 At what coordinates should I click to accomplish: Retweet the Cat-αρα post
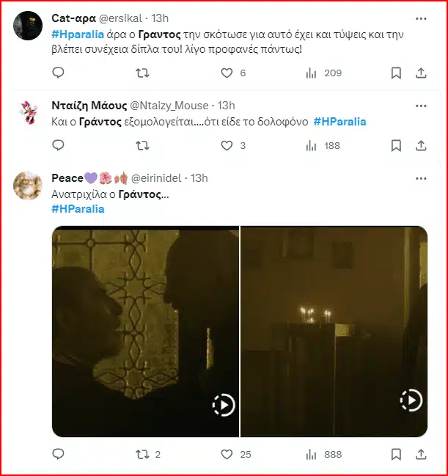tap(142, 73)
